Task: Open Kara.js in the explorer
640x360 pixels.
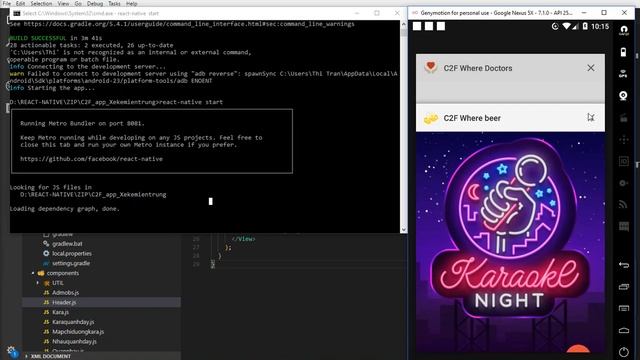Action: point(60,312)
